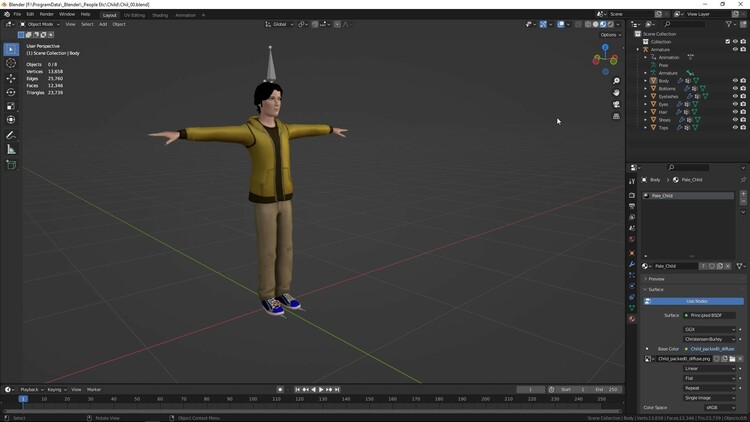This screenshot has height=422, width=750.
Task: Open the Render menu
Action: click(x=47, y=14)
